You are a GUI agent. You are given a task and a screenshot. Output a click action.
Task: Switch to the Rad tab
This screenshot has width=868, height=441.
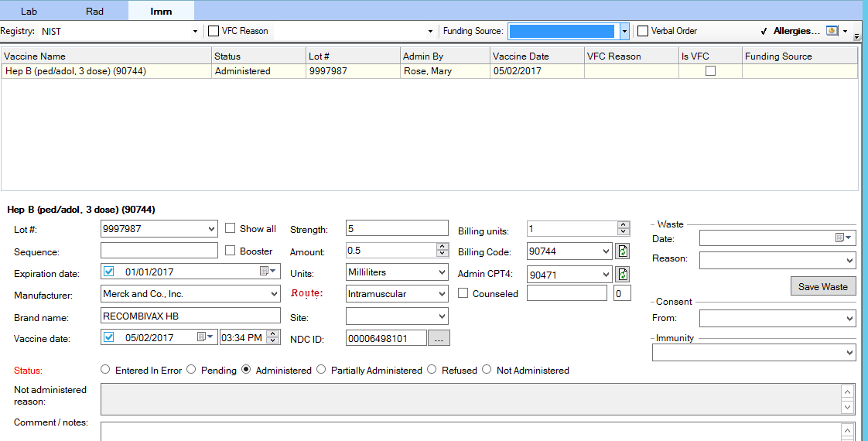tap(95, 11)
